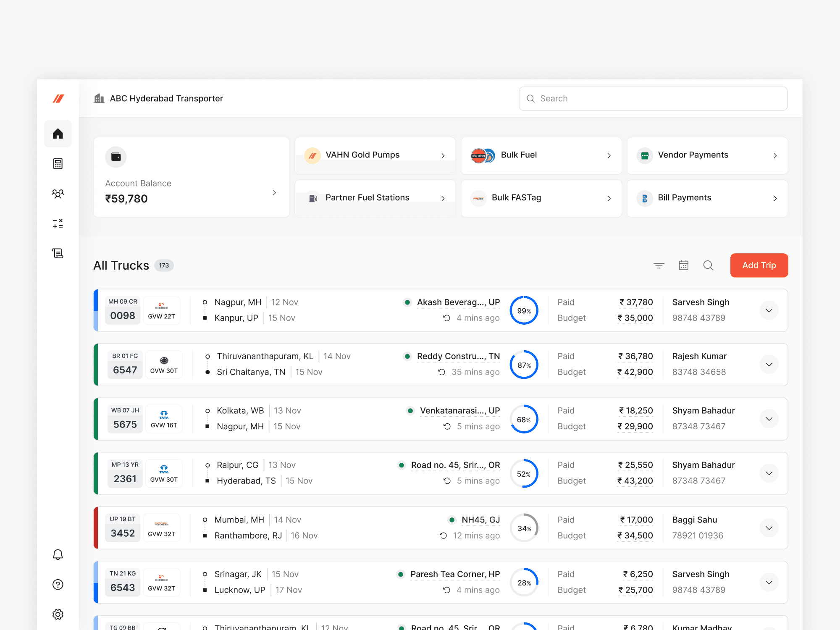Viewport: 840px width, 630px height.
Task: Open Bill Payments menu card
Action: (707, 198)
